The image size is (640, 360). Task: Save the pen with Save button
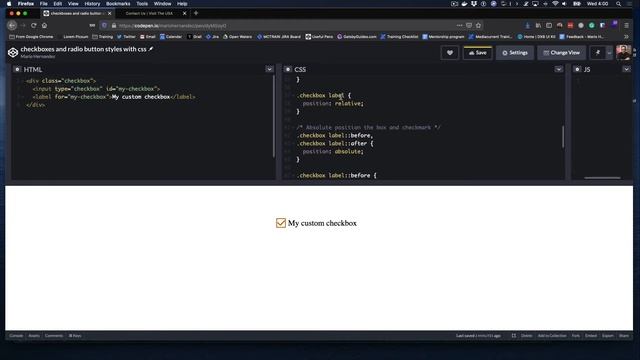478,53
